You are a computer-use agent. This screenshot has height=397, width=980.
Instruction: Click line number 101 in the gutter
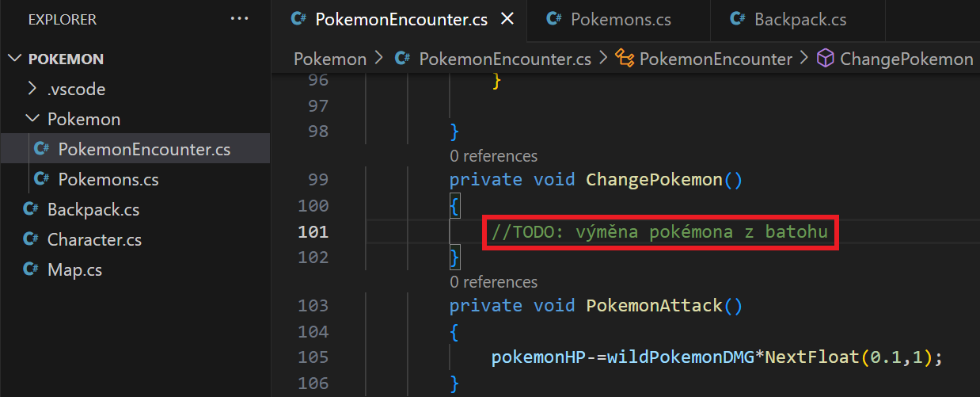(313, 231)
